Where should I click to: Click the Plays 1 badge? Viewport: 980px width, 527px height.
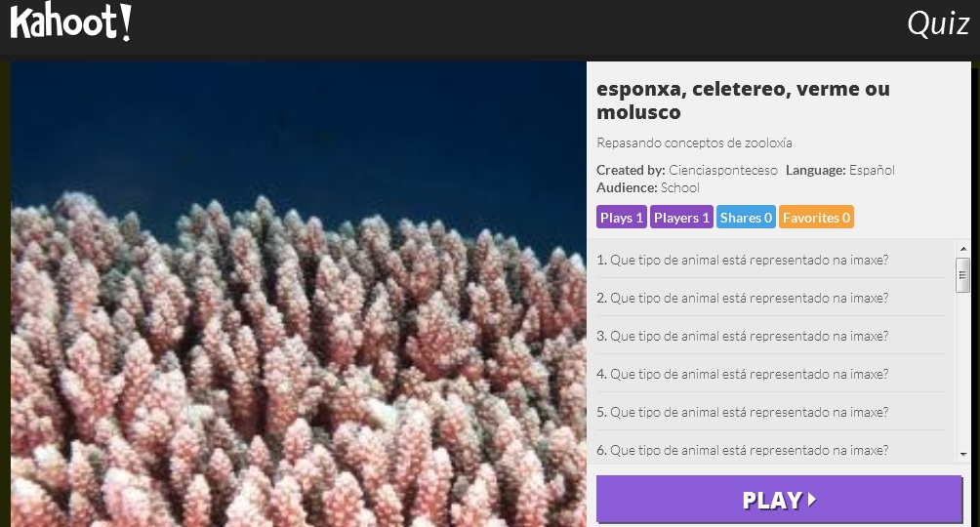click(622, 218)
